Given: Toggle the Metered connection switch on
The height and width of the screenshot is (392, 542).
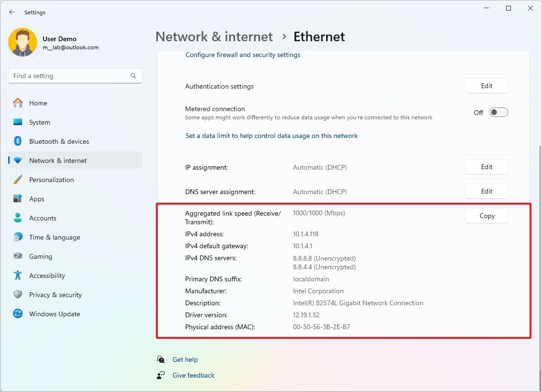Looking at the screenshot, I should (x=498, y=112).
